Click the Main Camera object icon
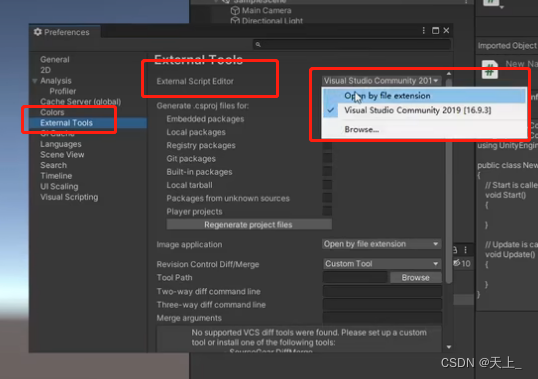The width and height of the screenshot is (538, 379). pyautogui.click(x=235, y=11)
